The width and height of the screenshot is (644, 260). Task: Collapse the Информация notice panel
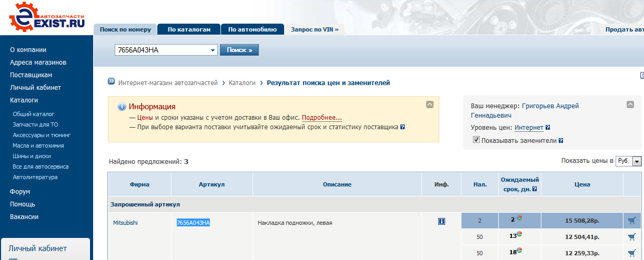430,105
